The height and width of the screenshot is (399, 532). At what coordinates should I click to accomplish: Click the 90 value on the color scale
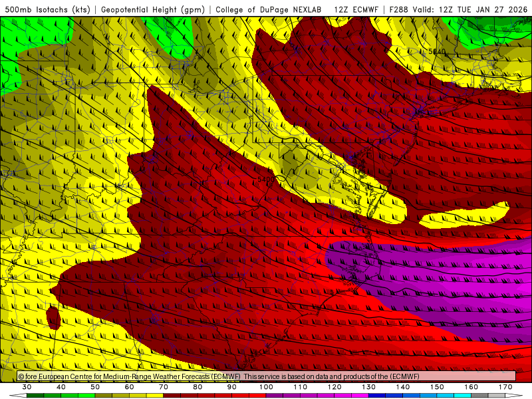point(232,387)
